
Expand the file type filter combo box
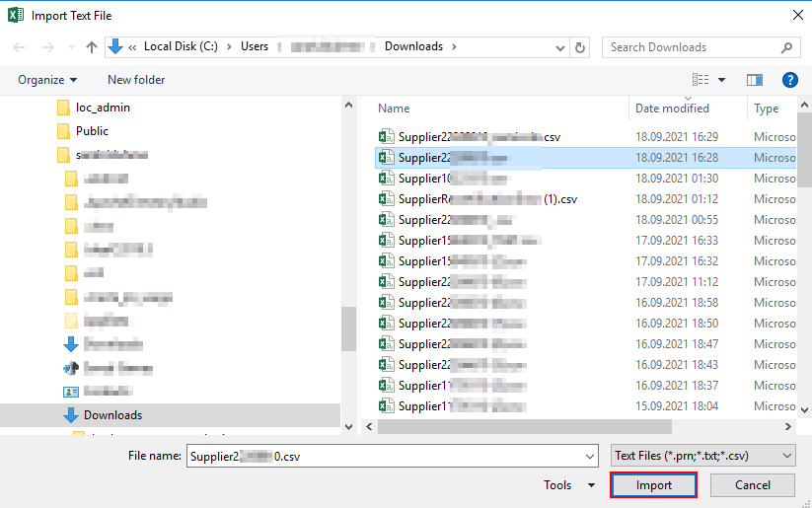(x=702, y=456)
